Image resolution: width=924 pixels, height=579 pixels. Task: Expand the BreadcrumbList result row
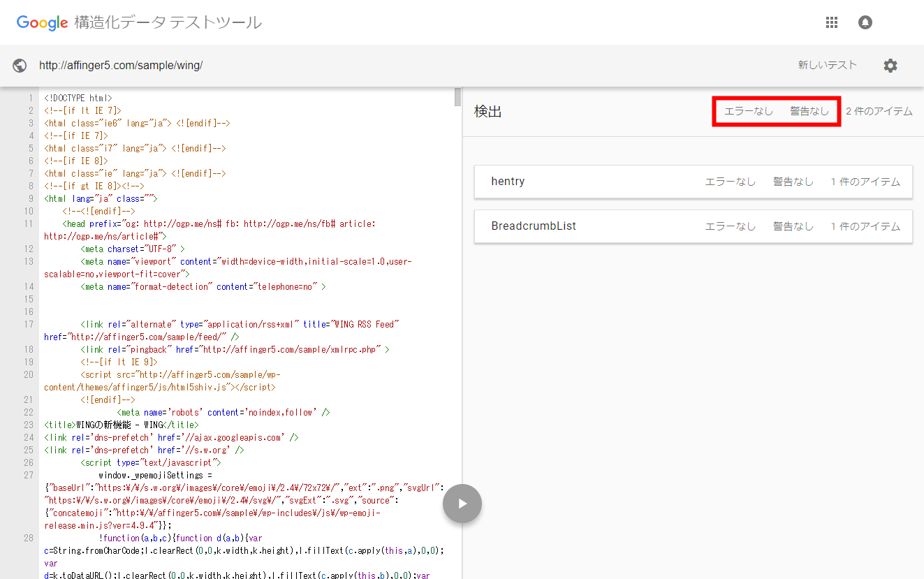(694, 226)
